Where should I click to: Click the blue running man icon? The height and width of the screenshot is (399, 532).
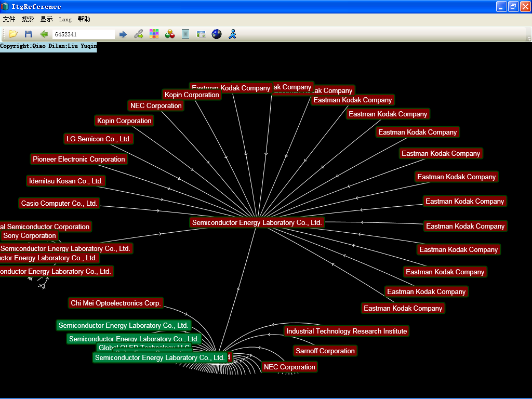pos(232,34)
